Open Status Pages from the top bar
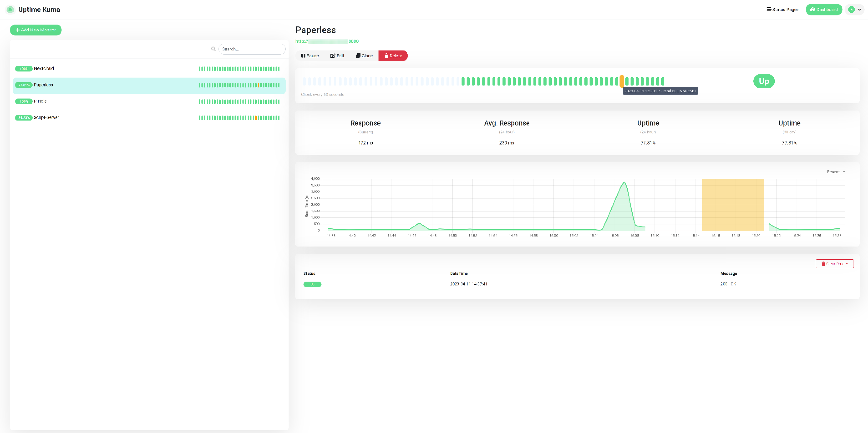 (x=782, y=9)
